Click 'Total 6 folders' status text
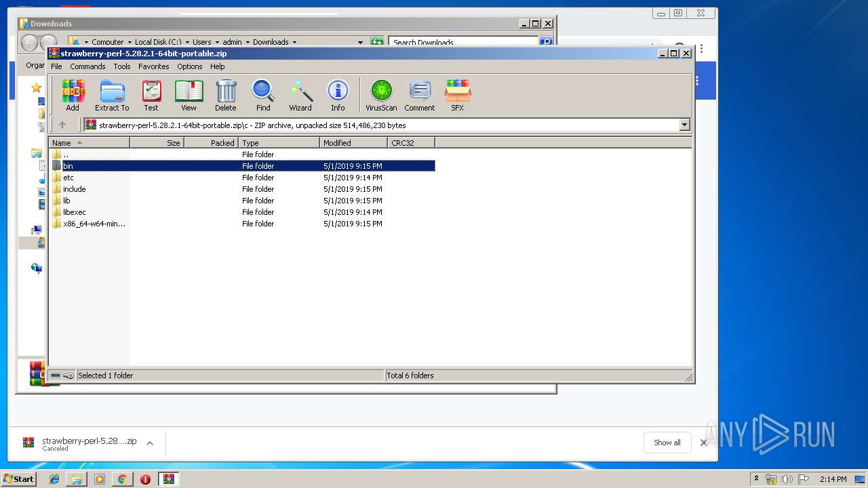This screenshot has width=868, height=488. 410,375
